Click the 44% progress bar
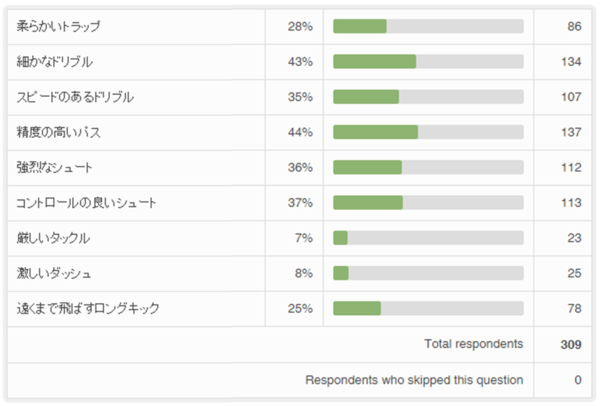 click(x=428, y=132)
